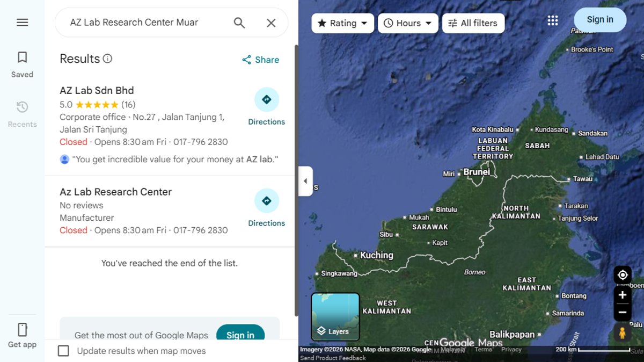This screenshot has height=362, width=644.
Task: Click the Kapit map label
Action: (x=440, y=243)
